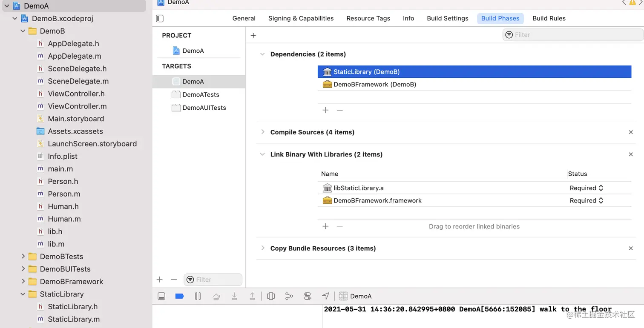Open the Build Settings tab

point(448,18)
